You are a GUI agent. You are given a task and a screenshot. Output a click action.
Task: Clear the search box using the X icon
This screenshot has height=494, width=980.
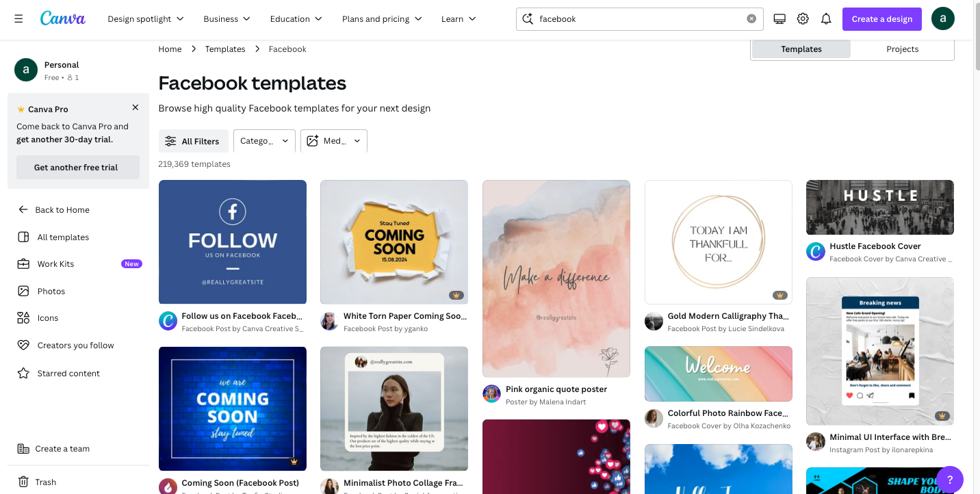click(x=751, y=18)
